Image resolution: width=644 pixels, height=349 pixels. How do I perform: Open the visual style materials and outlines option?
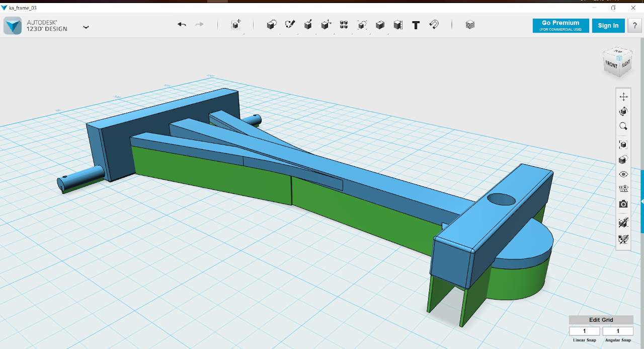point(623,160)
